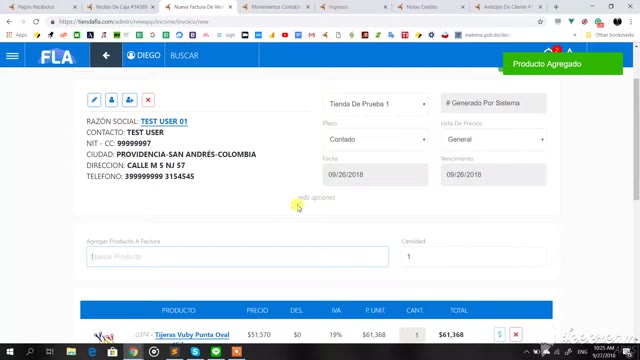Open the TEST USER 01 link
The height and width of the screenshot is (360, 640).
click(164, 121)
